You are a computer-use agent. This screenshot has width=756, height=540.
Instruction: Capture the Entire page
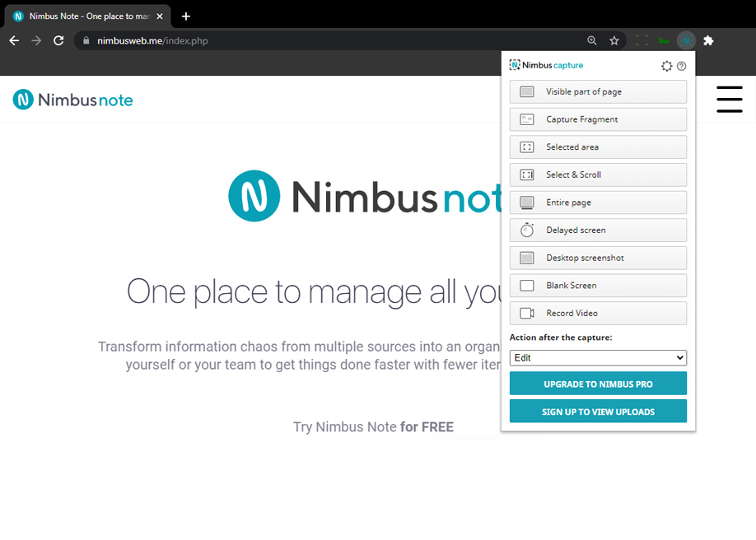(x=598, y=202)
